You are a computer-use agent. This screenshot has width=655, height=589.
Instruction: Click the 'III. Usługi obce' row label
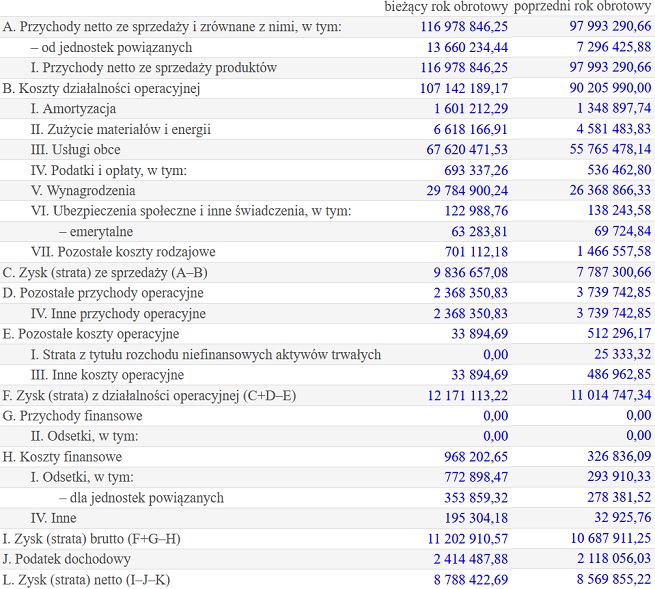pos(76,150)
